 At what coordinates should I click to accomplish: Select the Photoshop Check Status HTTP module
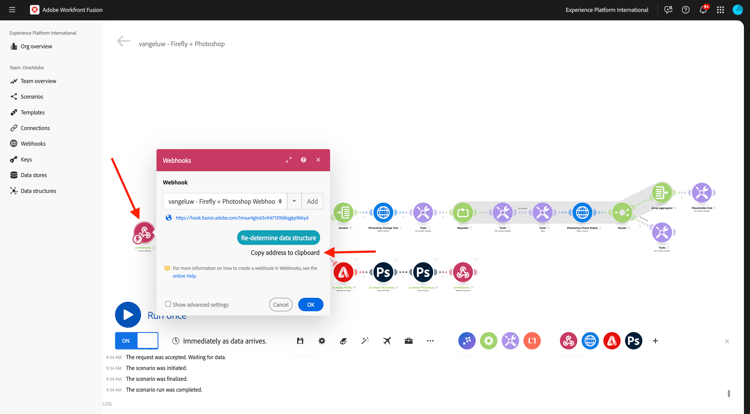582,212
